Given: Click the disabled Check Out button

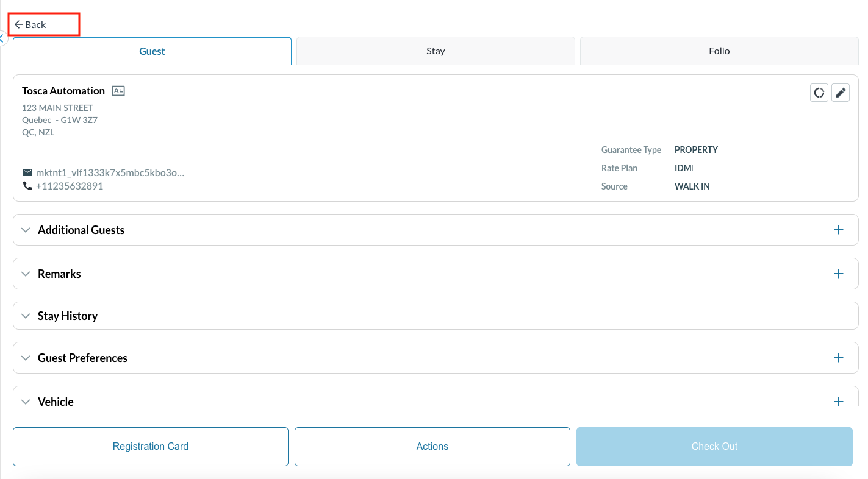Looking at the screenshot, I should point(714,446).
